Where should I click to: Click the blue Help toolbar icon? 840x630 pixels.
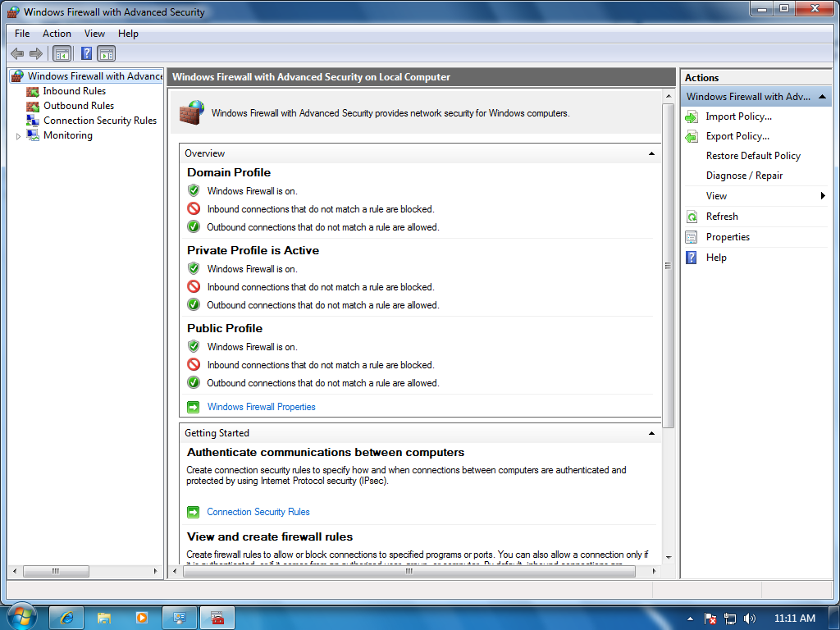coord(86,53)
